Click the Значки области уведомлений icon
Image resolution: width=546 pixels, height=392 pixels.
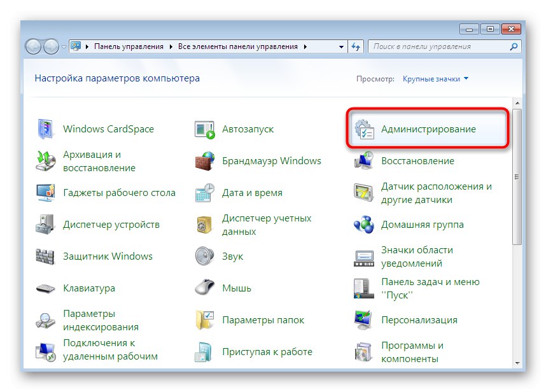pos(364,258)
